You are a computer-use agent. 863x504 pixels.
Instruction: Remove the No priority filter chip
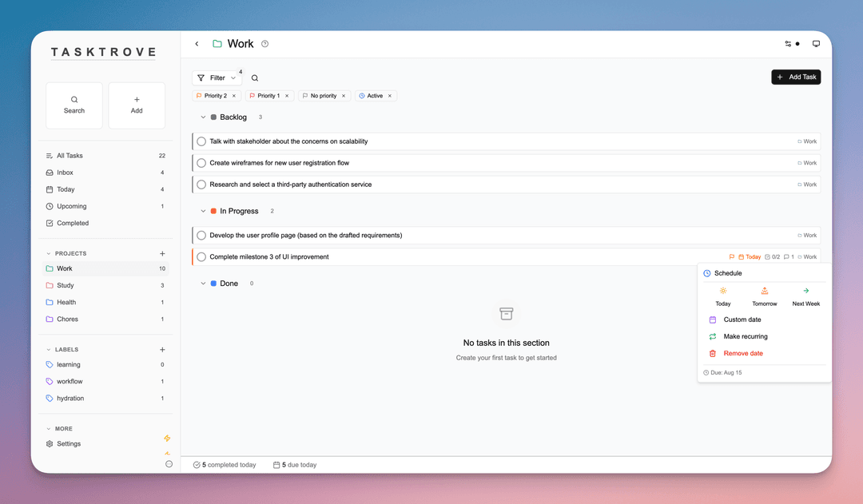pos(344,96)
